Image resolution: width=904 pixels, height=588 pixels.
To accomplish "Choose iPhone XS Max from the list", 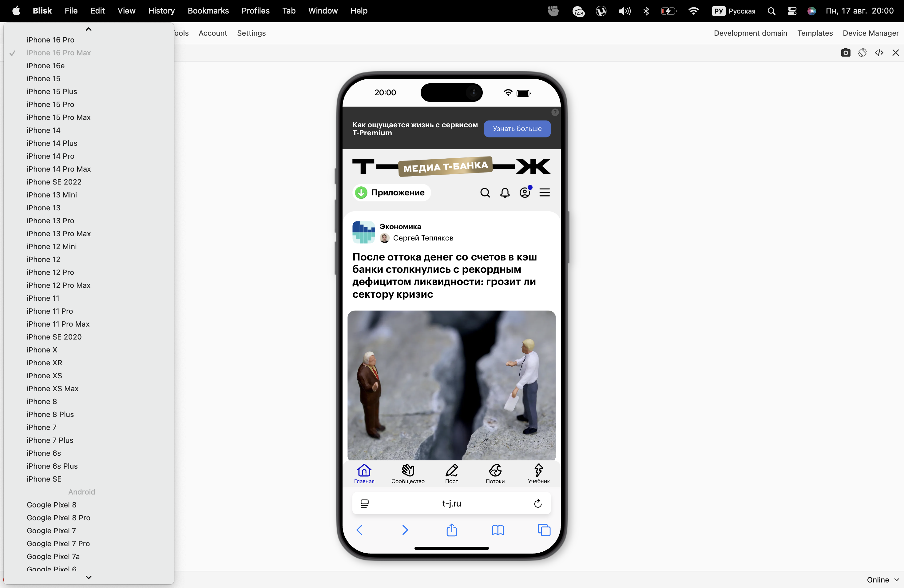I will click(89, 389).
